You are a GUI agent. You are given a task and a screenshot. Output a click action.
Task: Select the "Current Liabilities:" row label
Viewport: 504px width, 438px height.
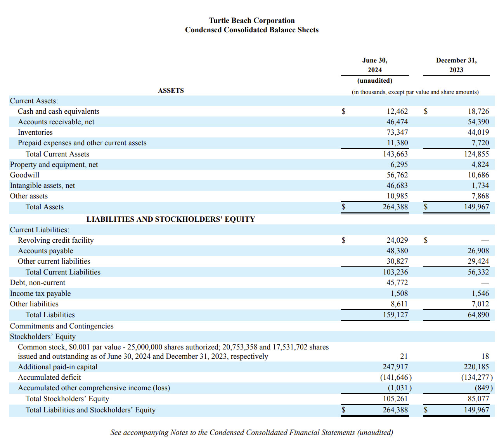click(x=40, y=230)
